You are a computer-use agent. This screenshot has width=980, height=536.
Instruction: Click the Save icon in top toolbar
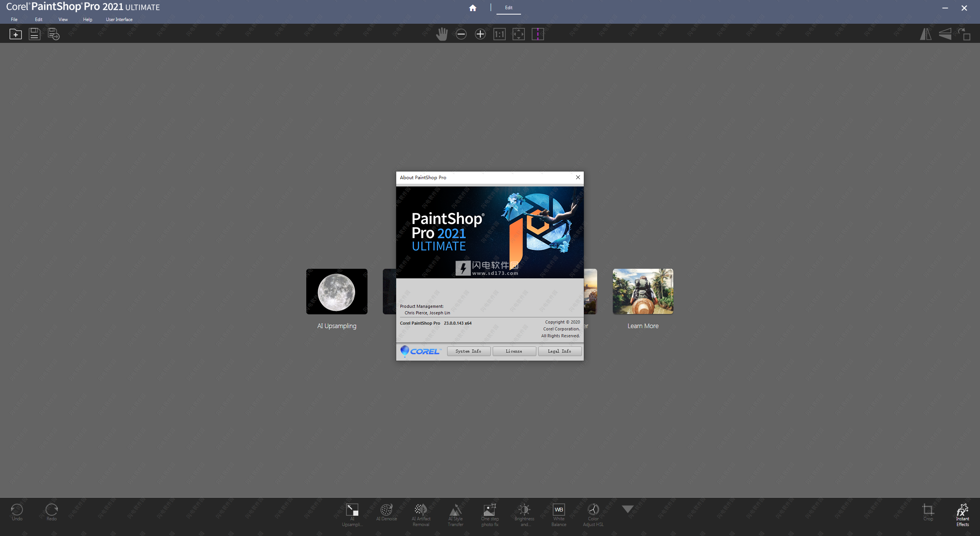pyautogui.click(x=34, y=34)
